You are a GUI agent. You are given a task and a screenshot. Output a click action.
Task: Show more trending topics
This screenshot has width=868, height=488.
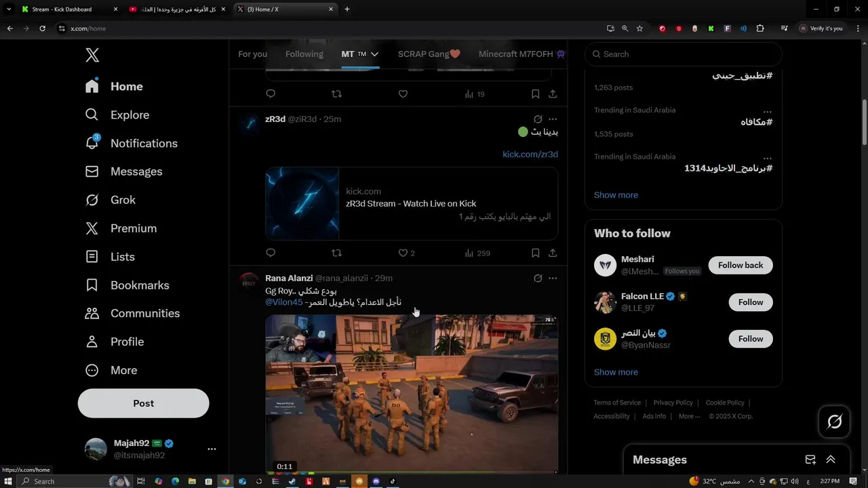click(x=616, y=195)
